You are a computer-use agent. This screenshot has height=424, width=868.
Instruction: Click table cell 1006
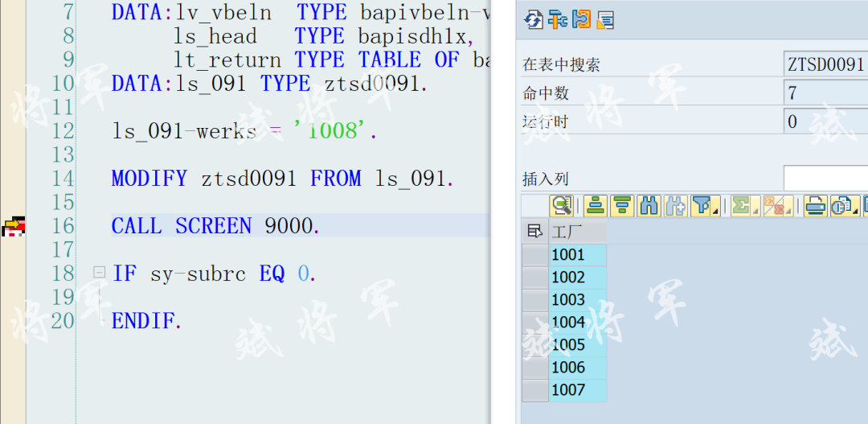578,368
